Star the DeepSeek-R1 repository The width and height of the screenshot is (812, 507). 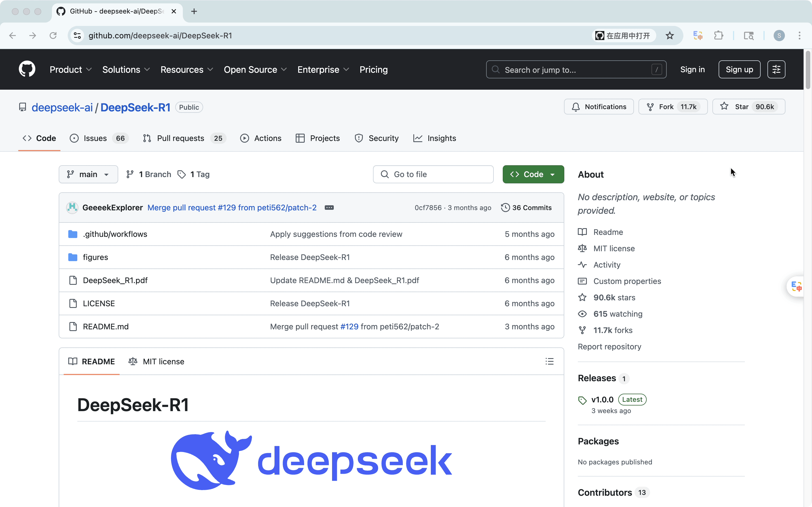(x=748, y=107)
